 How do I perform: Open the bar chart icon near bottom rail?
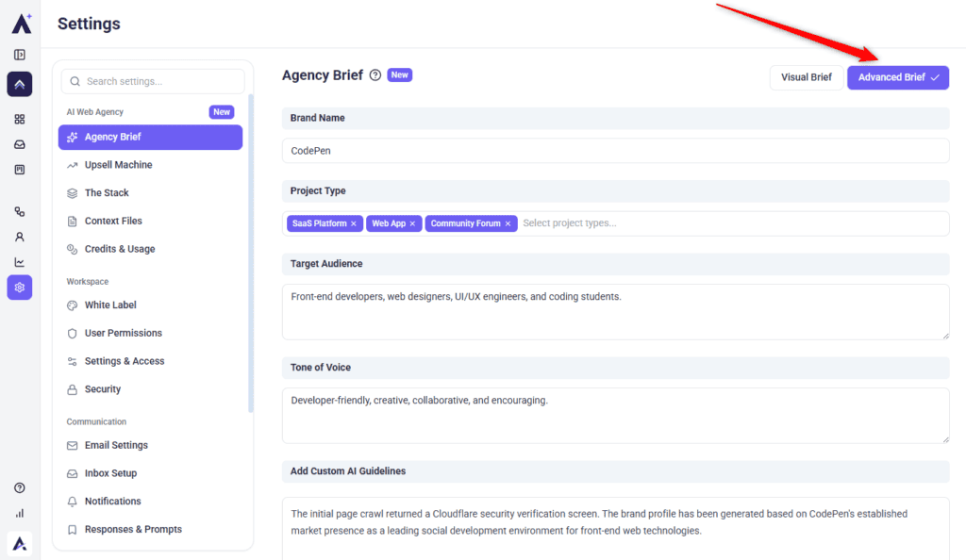(20, 513)
